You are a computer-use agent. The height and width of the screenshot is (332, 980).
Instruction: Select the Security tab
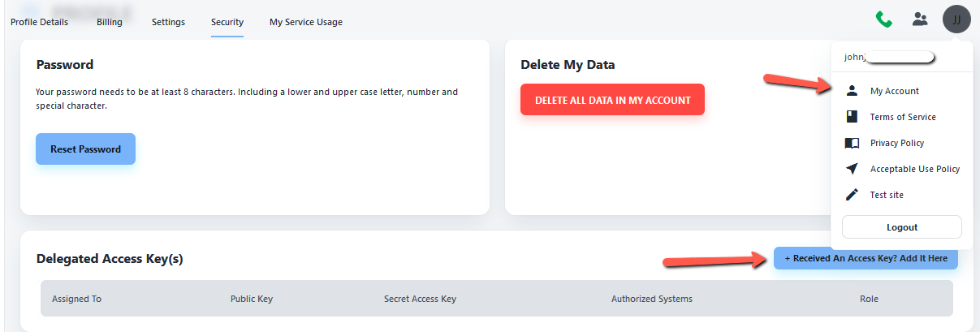pyautogui.click(x=227, y=22)
